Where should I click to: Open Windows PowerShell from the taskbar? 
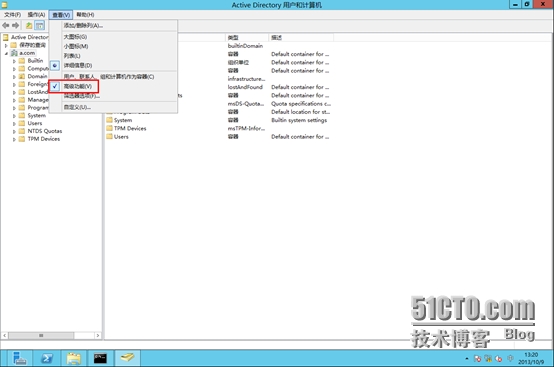click(47, 358)
